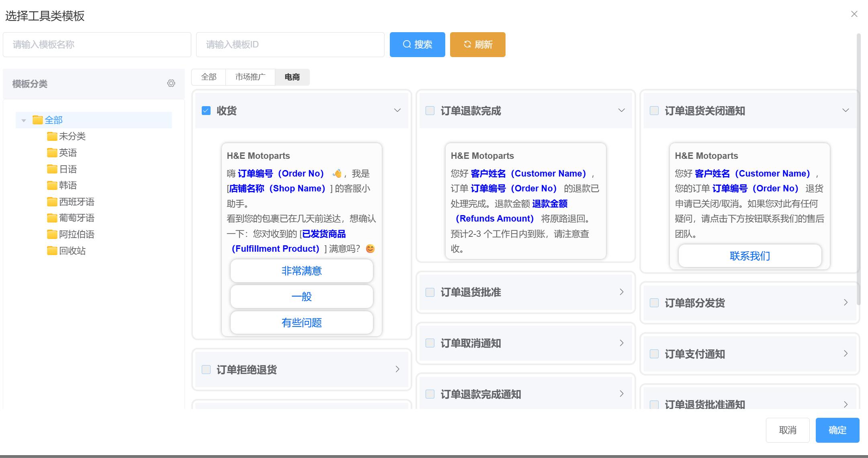868x458 pixels.
Task: Click the refresh icon on the 刷新 button
Action: point(467,45)
